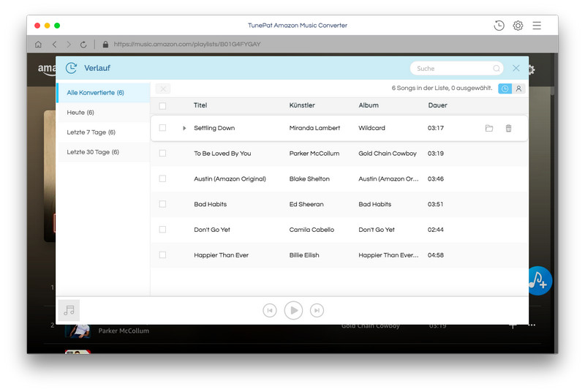This screenshot has width=585, height=392.
Task: Select the Bad Habits song title
Action: [x=210, y=204]
